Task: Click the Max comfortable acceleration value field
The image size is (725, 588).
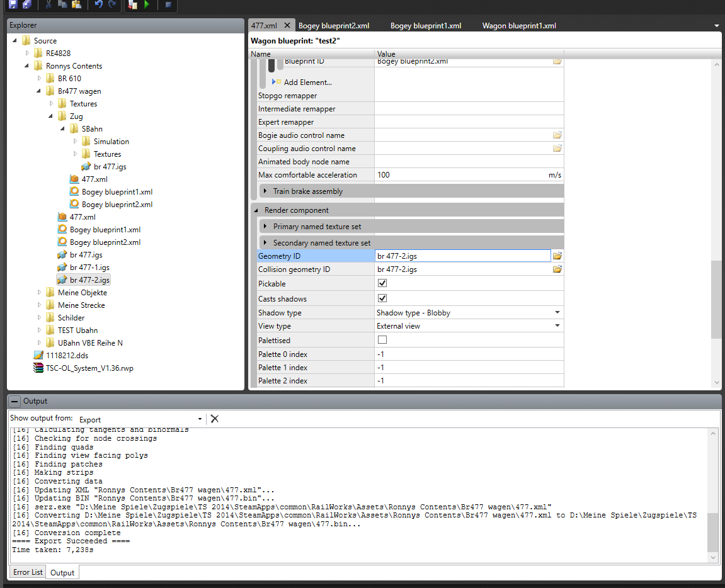Action: tap(460, 175)
